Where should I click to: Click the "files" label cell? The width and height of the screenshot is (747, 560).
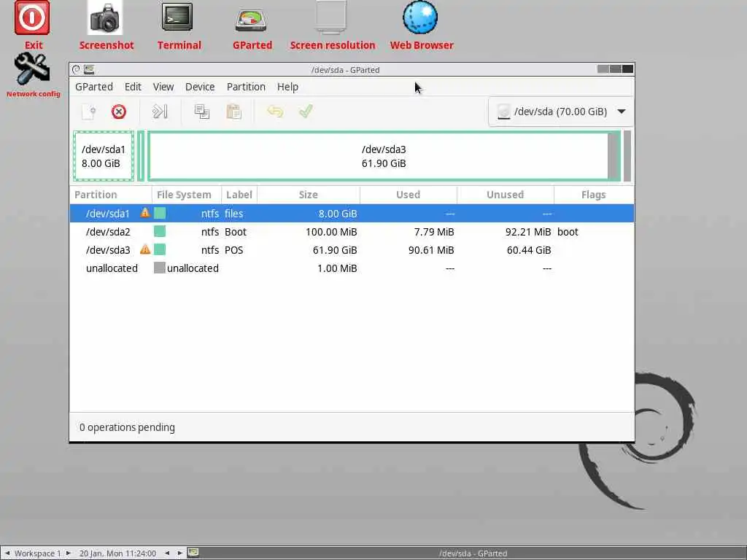pyautogui.click(x=234, y=214)
